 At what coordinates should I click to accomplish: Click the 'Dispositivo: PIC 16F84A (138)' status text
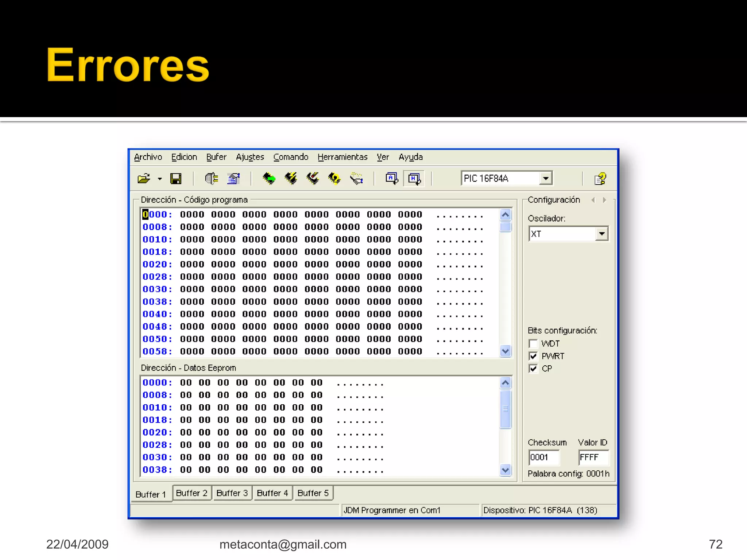coord(540,510)
